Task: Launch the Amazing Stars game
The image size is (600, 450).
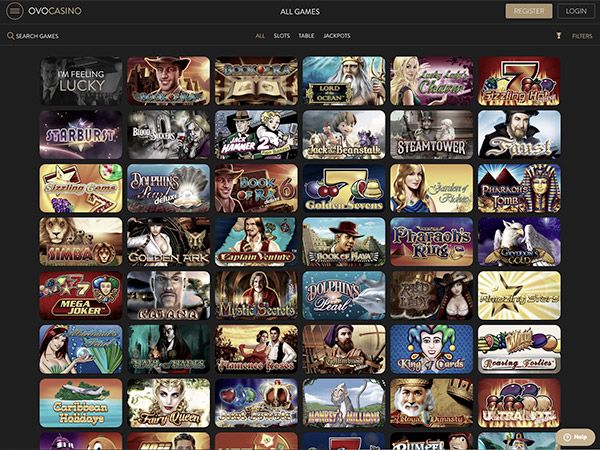Action: click(519, 295)
